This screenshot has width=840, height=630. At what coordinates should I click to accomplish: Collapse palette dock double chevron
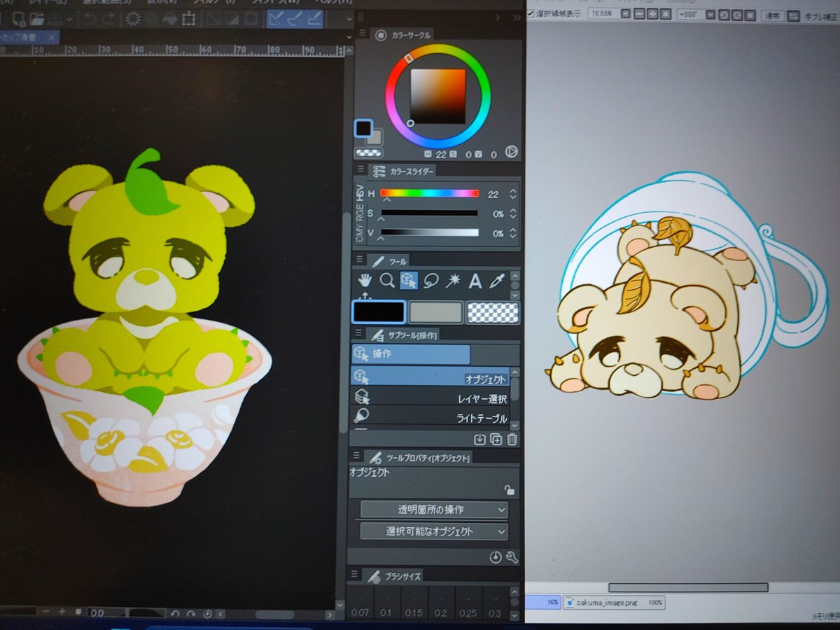coord(517,17)
